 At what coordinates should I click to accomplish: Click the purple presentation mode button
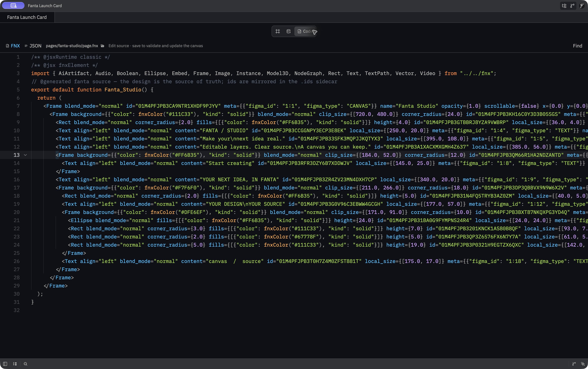pyautogui.click(x=13, y=6)
